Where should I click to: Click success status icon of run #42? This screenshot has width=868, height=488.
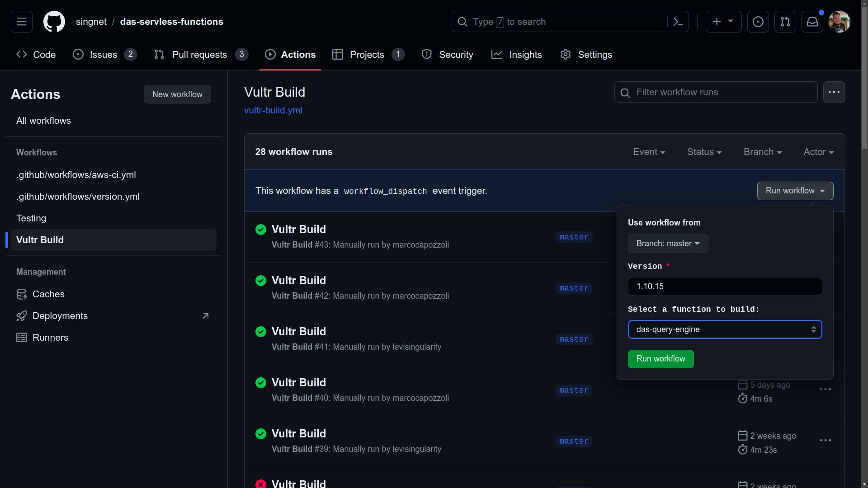[x=261, y=281]
